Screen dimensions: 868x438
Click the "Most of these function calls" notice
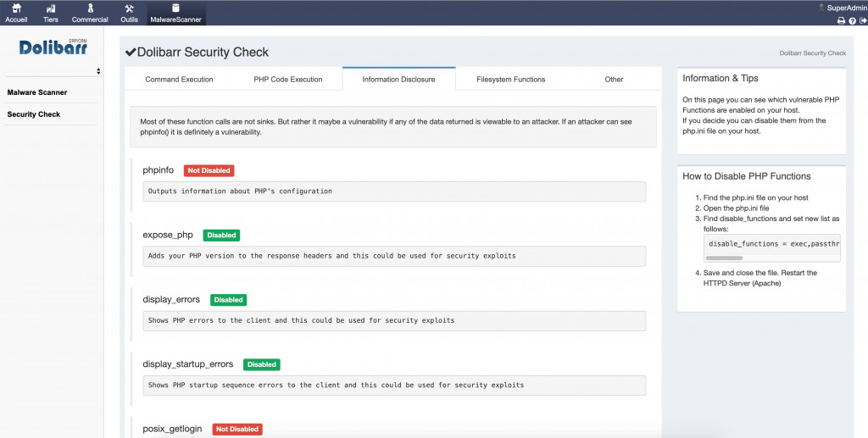coord(393,126)
